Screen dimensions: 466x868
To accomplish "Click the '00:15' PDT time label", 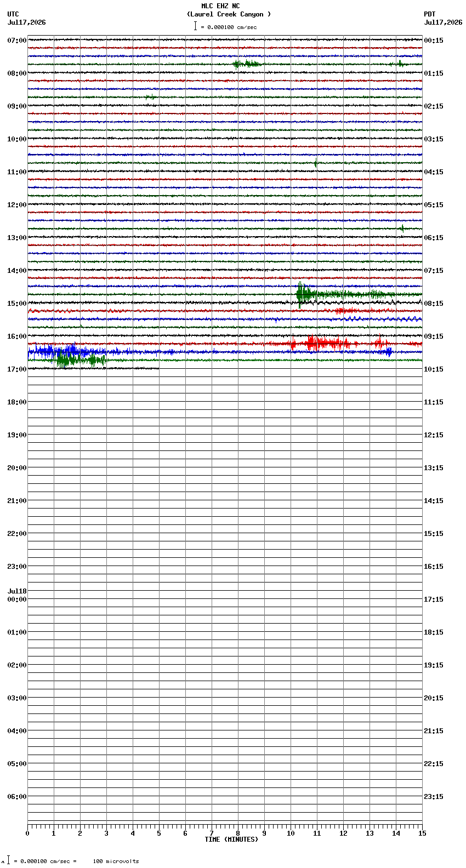I will tap(434, 41).
